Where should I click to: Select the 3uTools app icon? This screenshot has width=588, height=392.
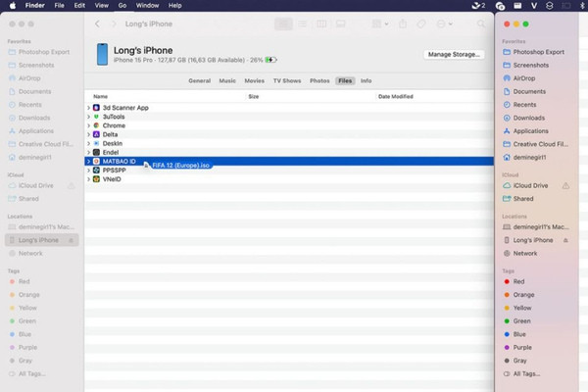pos(96,117)
